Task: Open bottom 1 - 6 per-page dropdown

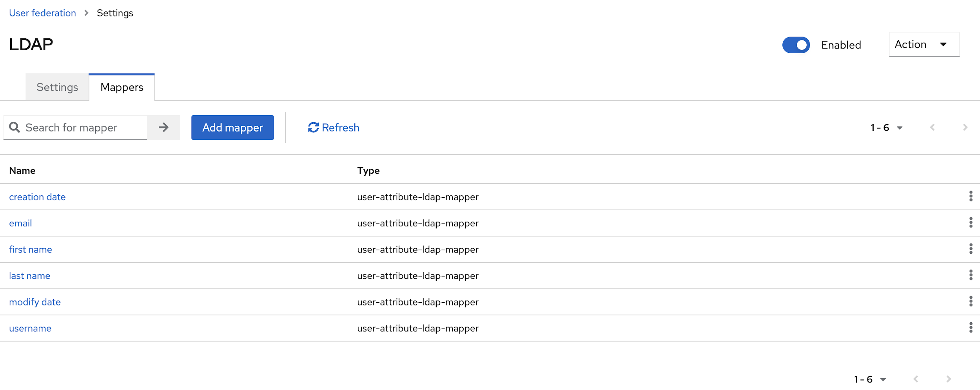Action: coord(870,379)
